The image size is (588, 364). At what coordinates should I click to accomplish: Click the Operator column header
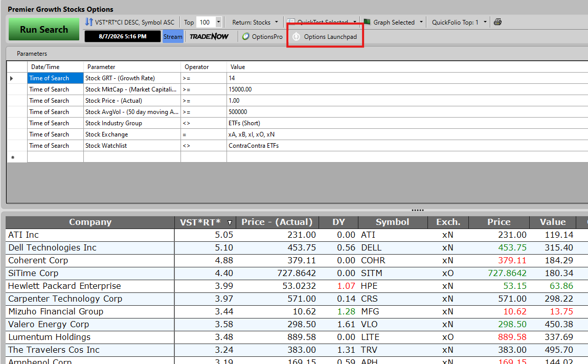point(203,67)
